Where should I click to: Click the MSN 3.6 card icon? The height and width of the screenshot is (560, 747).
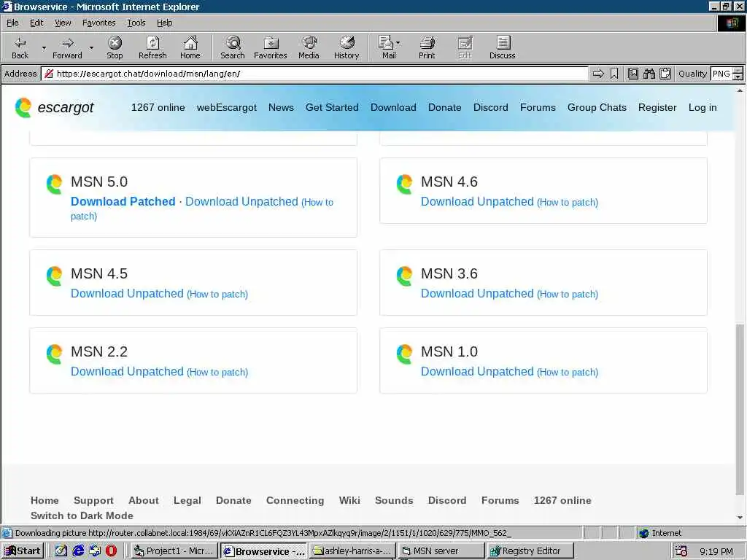tap(404, 276)
